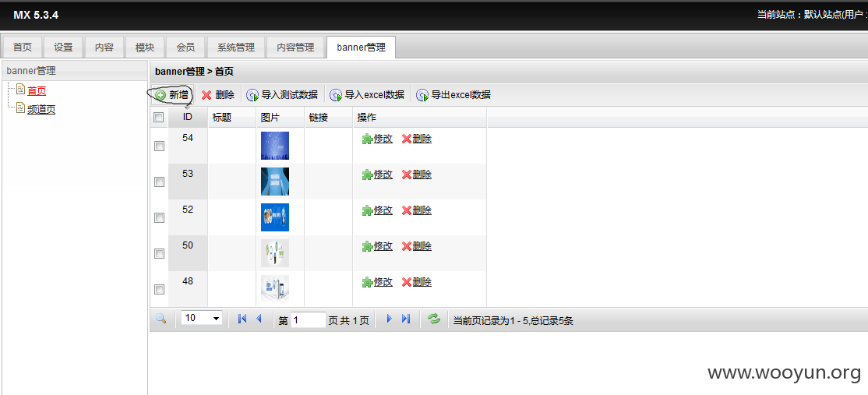Click 修改 in row ID 54
The image size is (868, 395).
(x=377, y=139)
